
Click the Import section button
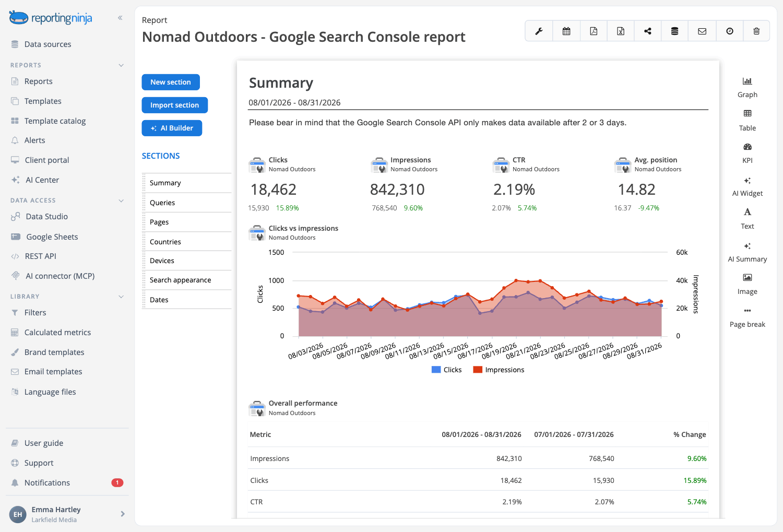[175, 105]
